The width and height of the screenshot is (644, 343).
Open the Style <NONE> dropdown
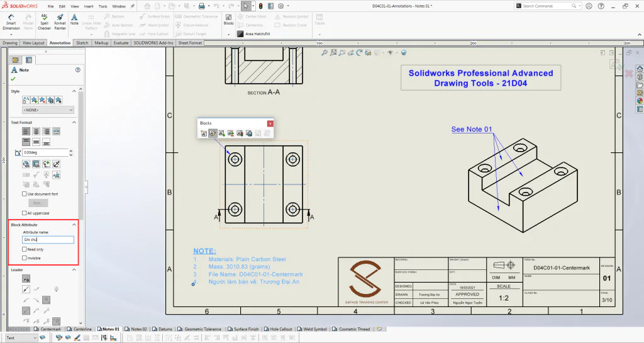48,110
